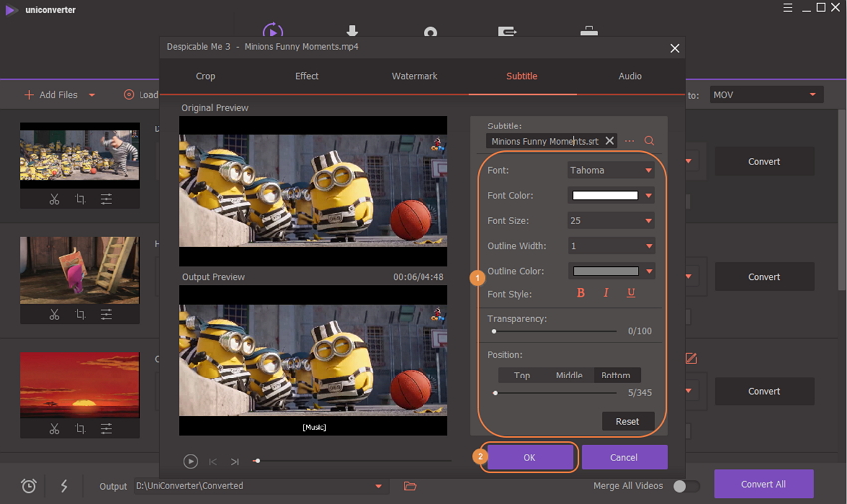Set subtitle position to Bottom

click(616, 375)
